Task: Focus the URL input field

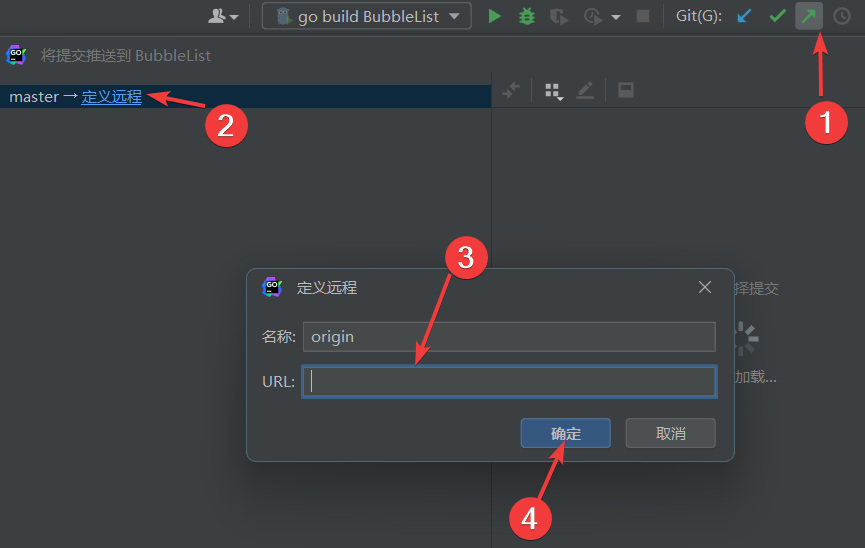Action: point(509,381)
